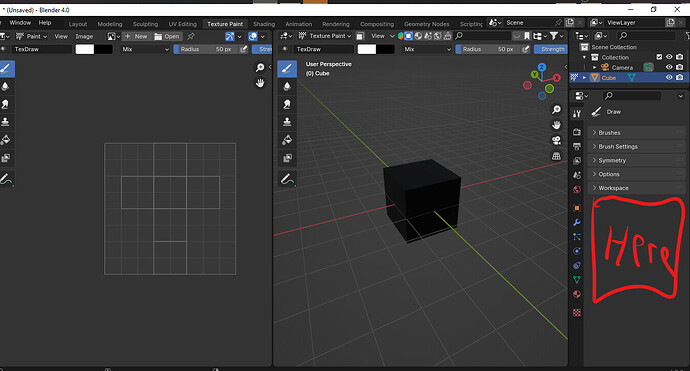Expand the Brush Settings panel
690x371 pixels.
pos(636,147)
